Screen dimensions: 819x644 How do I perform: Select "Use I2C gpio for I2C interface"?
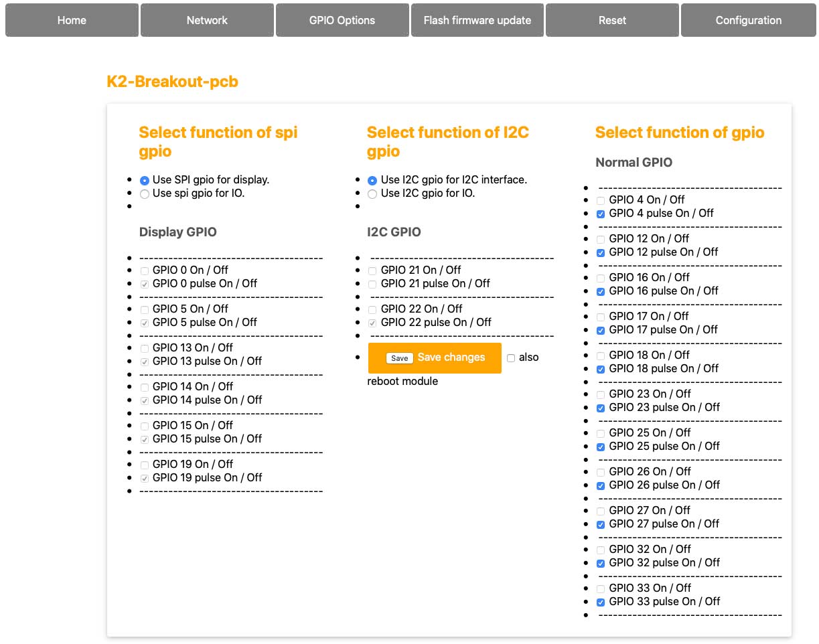click(x=372, y=179)
